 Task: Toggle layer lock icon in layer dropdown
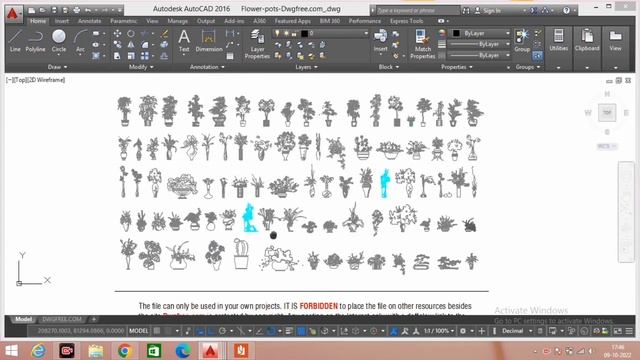point(294,33)
